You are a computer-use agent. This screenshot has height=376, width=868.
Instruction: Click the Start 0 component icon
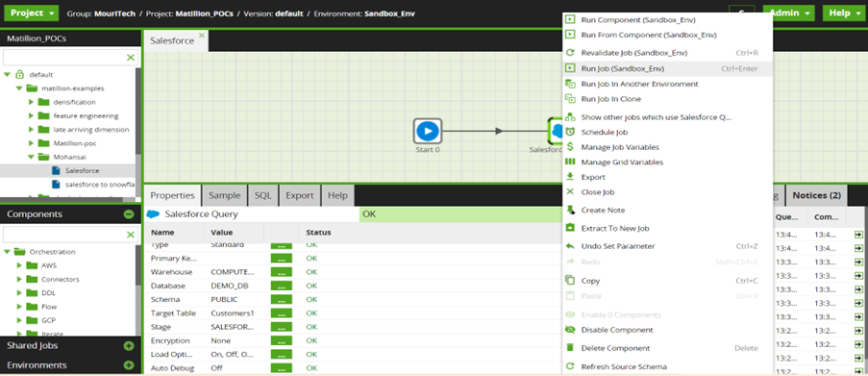(x=428, y=131)
